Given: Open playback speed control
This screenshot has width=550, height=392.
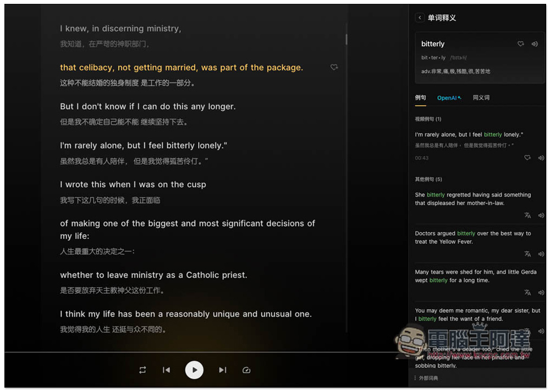Looking at the screenshot, I should [246, 370].
